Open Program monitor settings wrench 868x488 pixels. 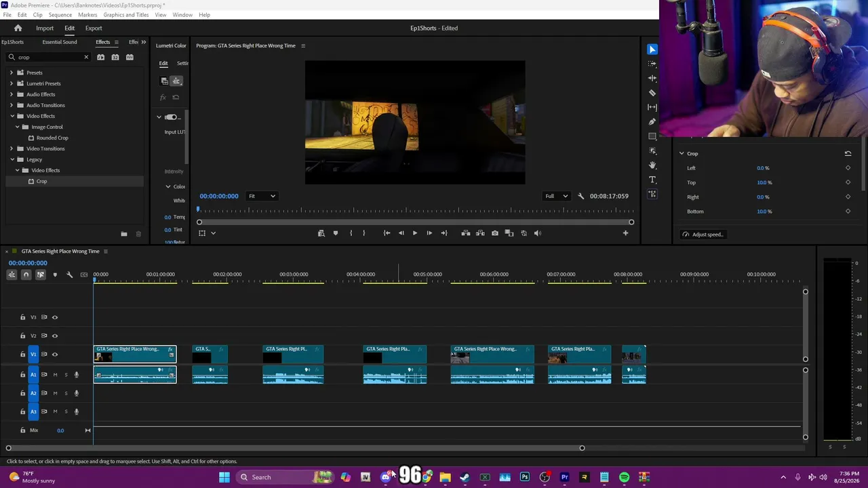pos(580,197)
